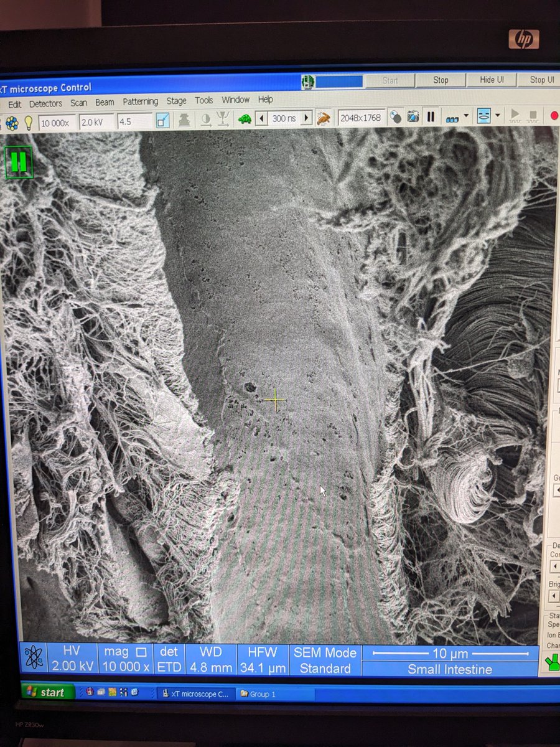The width and height of the screenshot is (560, 747).
Task: Expand the auto function dropdown beside the smiley
Action: pyautogui.click(x=497, y=117)
